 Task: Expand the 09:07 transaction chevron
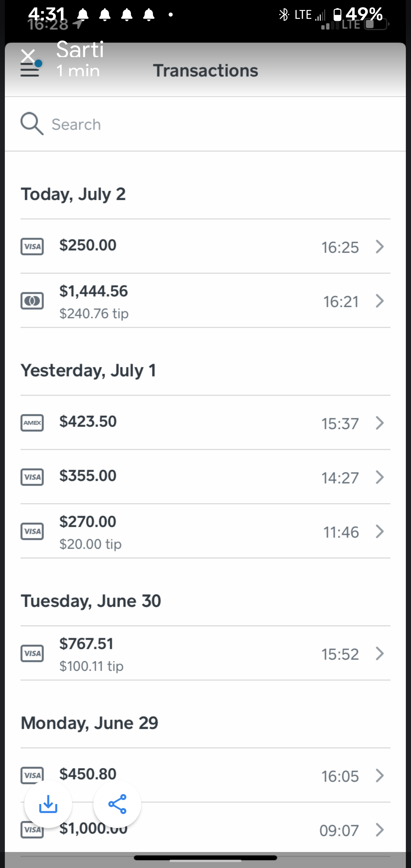coord(380,830)
